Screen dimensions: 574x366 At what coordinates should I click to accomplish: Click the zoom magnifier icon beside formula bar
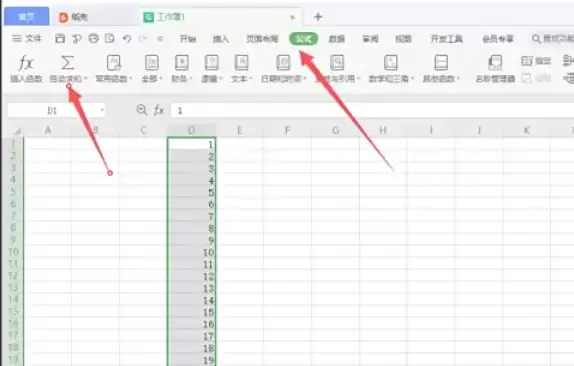coord(142,110)
